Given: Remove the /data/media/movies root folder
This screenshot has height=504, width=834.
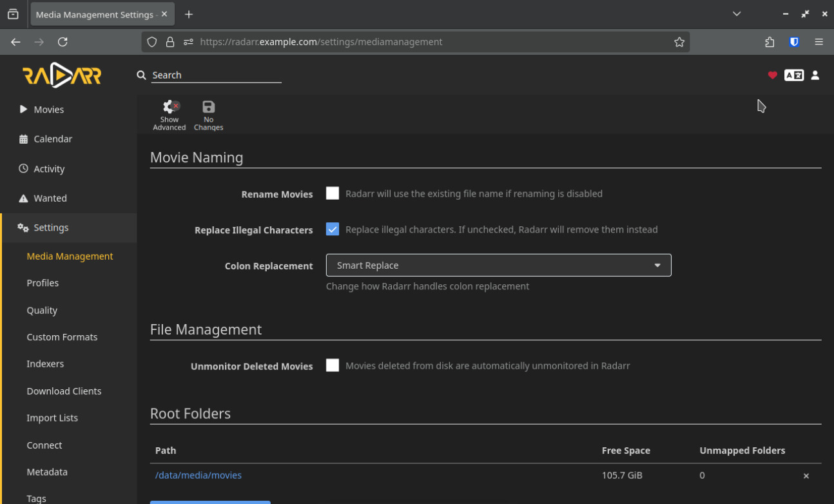Looking at the screenshot, I should click(806, 476).
